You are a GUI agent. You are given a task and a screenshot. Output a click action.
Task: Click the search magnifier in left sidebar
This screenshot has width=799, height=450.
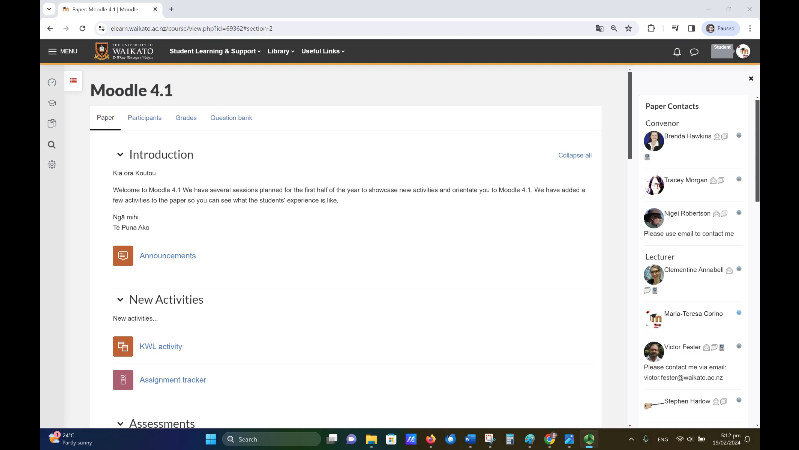[52, 145]
